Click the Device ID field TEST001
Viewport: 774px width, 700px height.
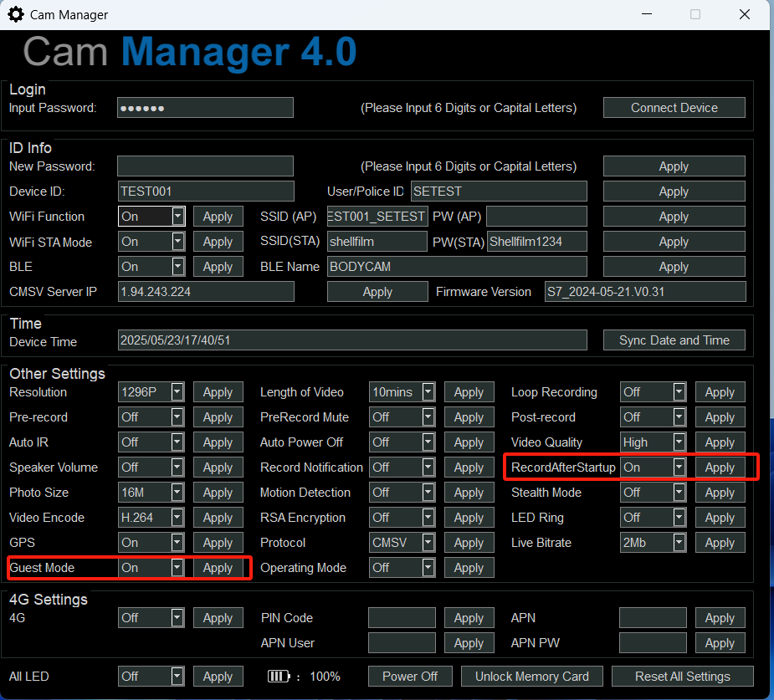coord(206,192)
